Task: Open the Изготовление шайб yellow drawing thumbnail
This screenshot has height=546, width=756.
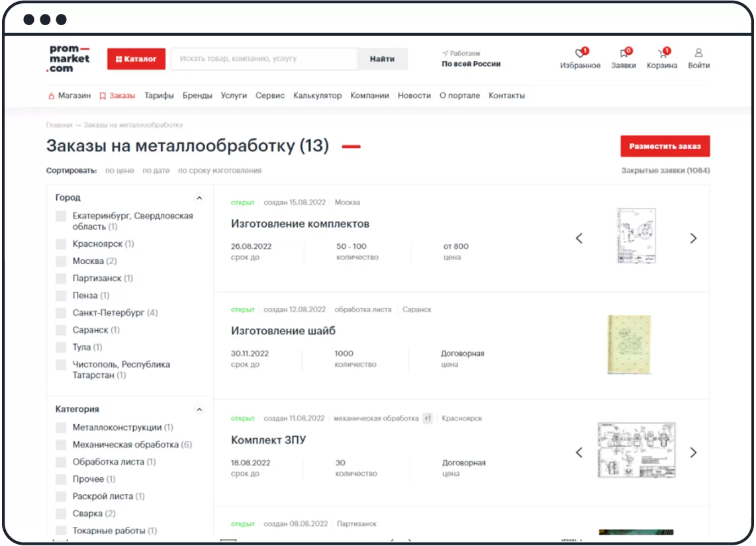Action: tap(629, 345)
